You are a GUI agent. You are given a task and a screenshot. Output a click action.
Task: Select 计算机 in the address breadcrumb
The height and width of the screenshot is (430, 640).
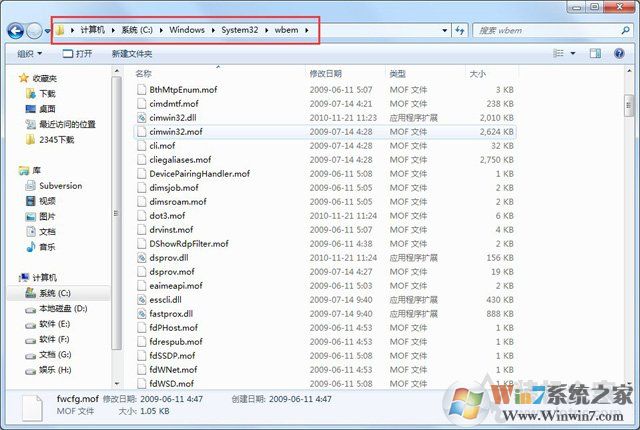point(92,30)
